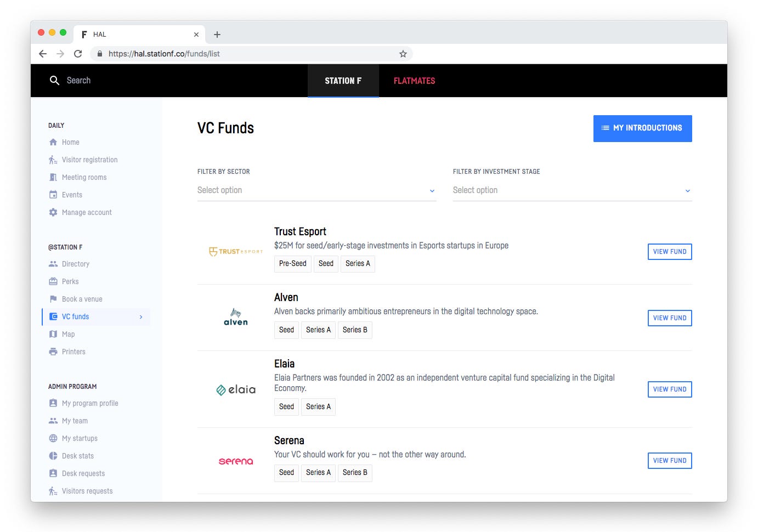Click the Series B tag on Alven
758x532 pixels.
[x=355, y=330]
